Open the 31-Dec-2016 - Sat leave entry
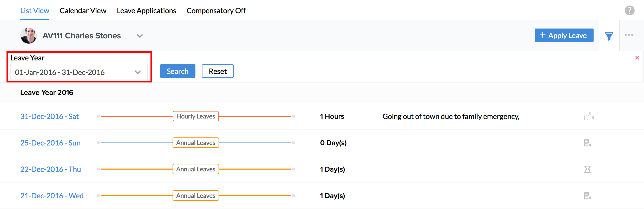 (49, 116)
